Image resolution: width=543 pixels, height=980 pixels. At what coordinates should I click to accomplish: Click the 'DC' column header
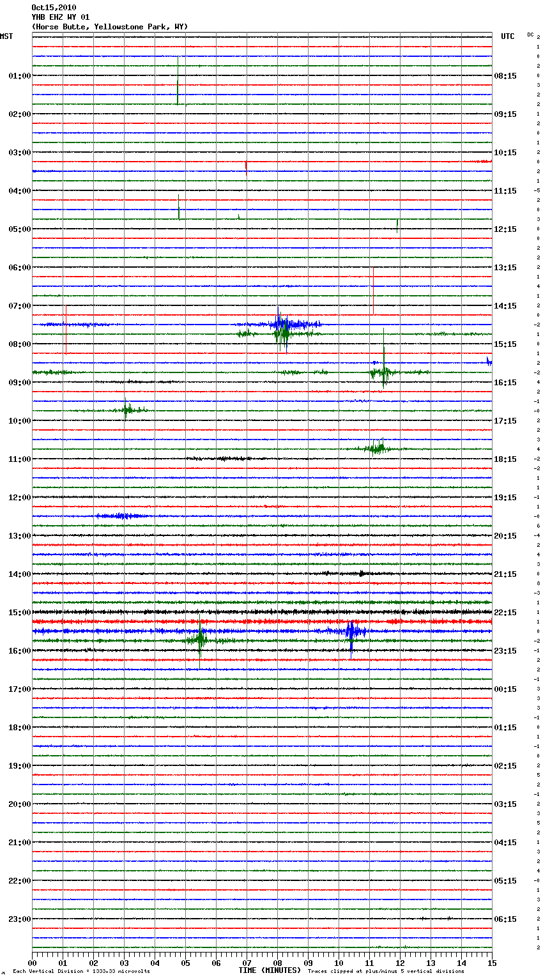point(530,34)
